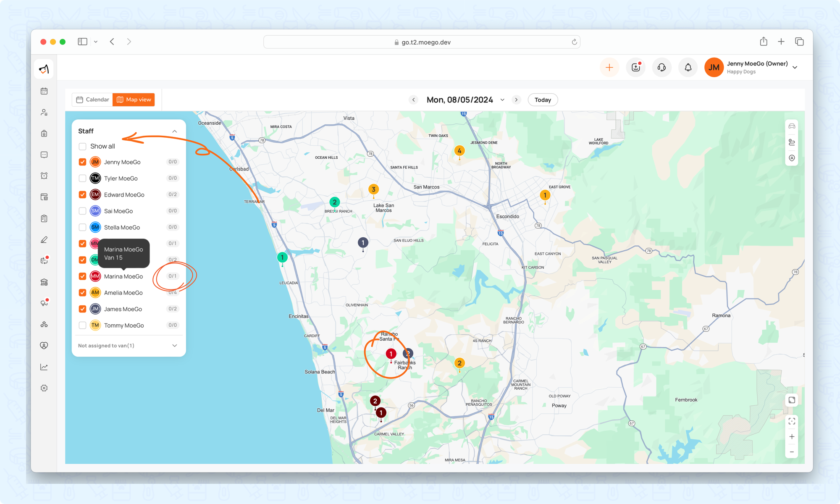840x504 pixels.
Task: Open the calendar icon in left sidebar
Action: coord(44,91)
